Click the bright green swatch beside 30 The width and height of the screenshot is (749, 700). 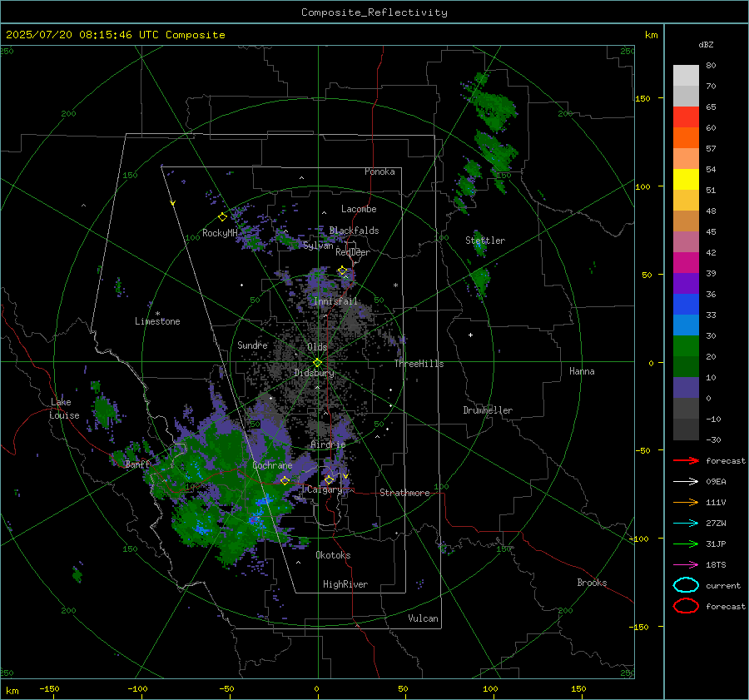(686, 346)
